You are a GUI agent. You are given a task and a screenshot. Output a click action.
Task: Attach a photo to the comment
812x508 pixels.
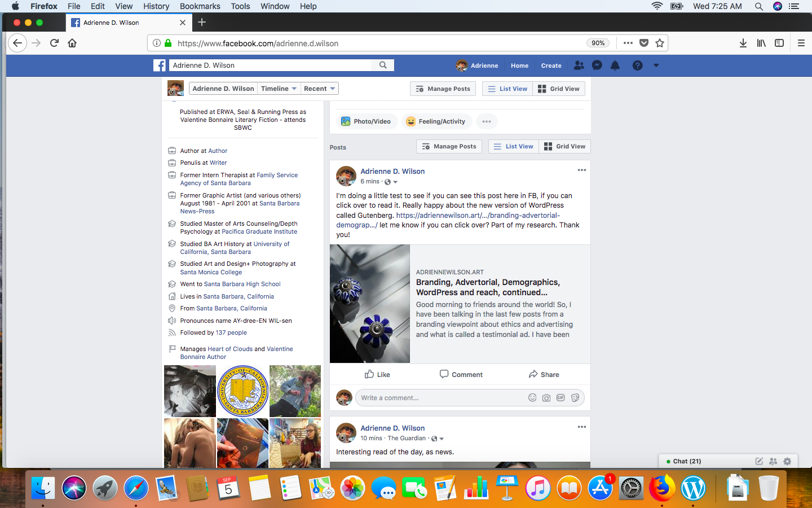tap(546, 397)
